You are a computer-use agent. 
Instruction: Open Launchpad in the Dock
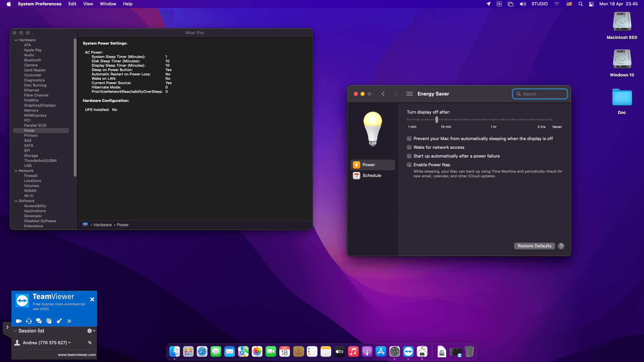tap(188, 352)
